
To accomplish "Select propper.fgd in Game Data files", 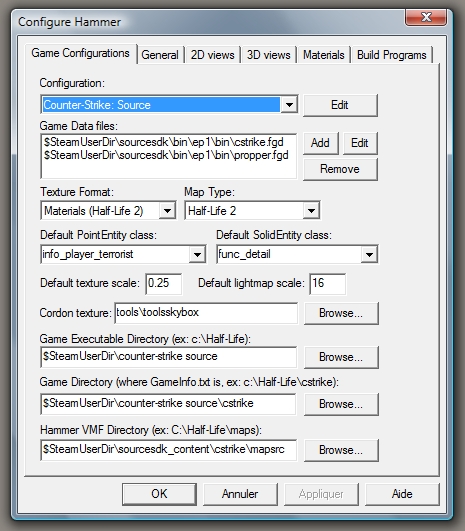I will 166,155.
